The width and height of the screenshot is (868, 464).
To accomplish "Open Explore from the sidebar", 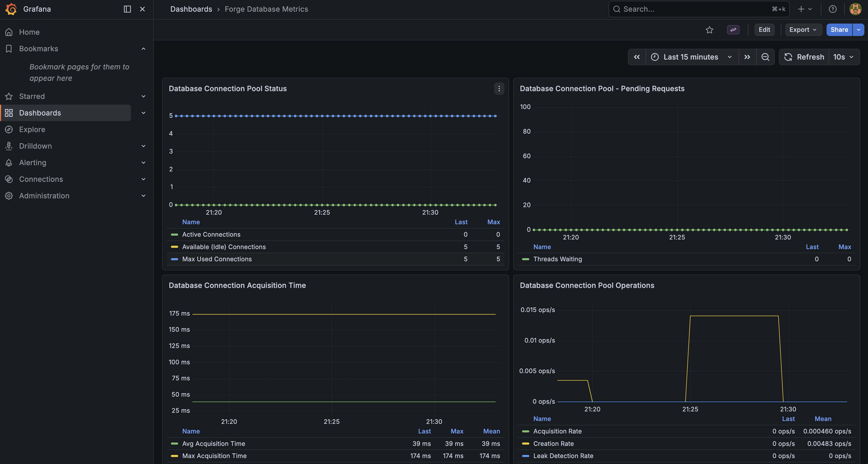I will (32, 129).
